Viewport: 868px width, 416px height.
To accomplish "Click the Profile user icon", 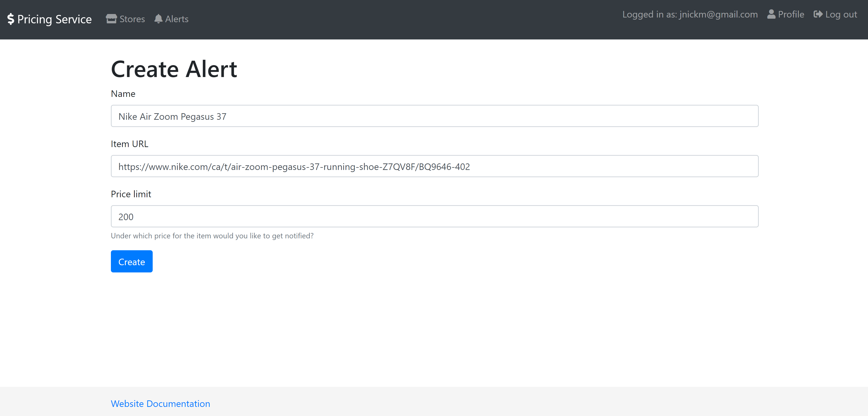I will (771, 14).
